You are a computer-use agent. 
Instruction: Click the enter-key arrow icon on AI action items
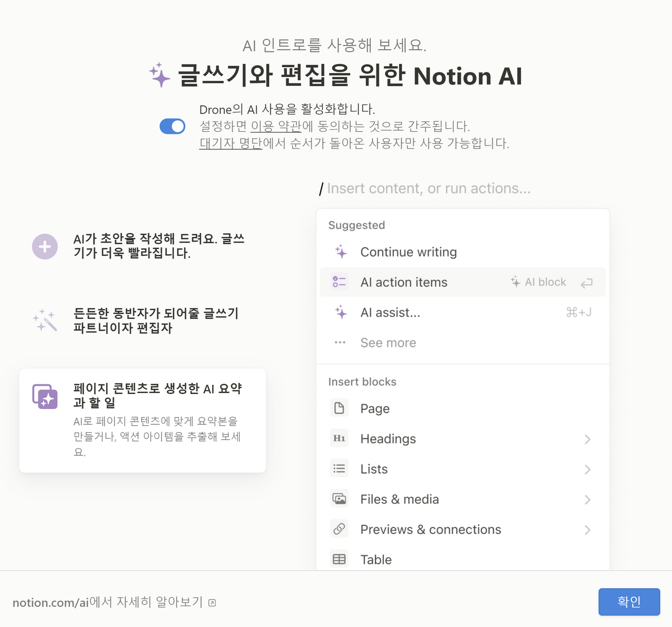click(x=586, y=283)
